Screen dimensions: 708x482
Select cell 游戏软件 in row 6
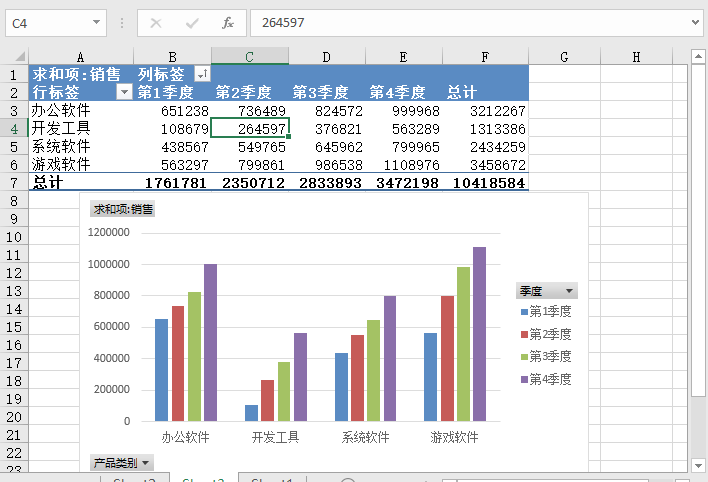(x=81, y=164)
